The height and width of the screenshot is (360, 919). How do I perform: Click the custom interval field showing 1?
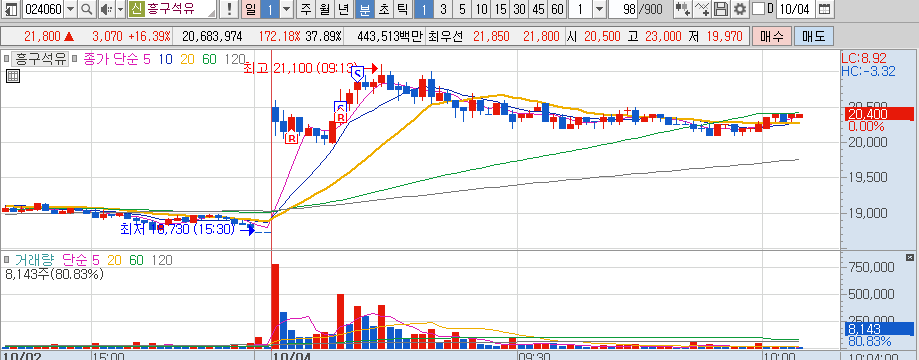[x=580, y=9]
